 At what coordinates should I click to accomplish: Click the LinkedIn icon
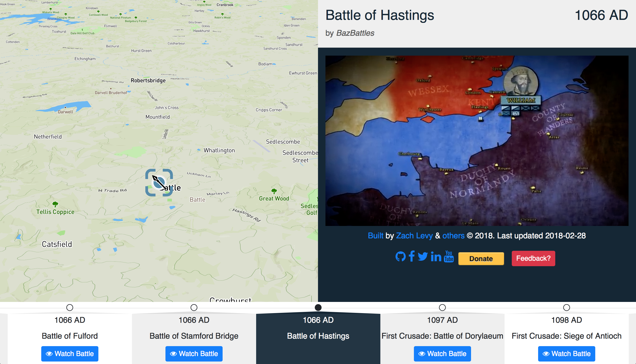coord(436,256)
